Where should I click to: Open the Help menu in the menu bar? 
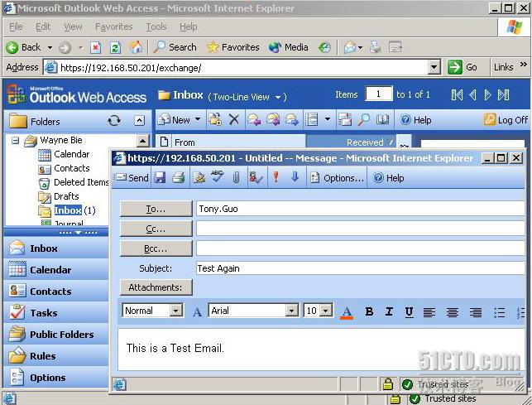pyautogui.click(x=189, y=27)
